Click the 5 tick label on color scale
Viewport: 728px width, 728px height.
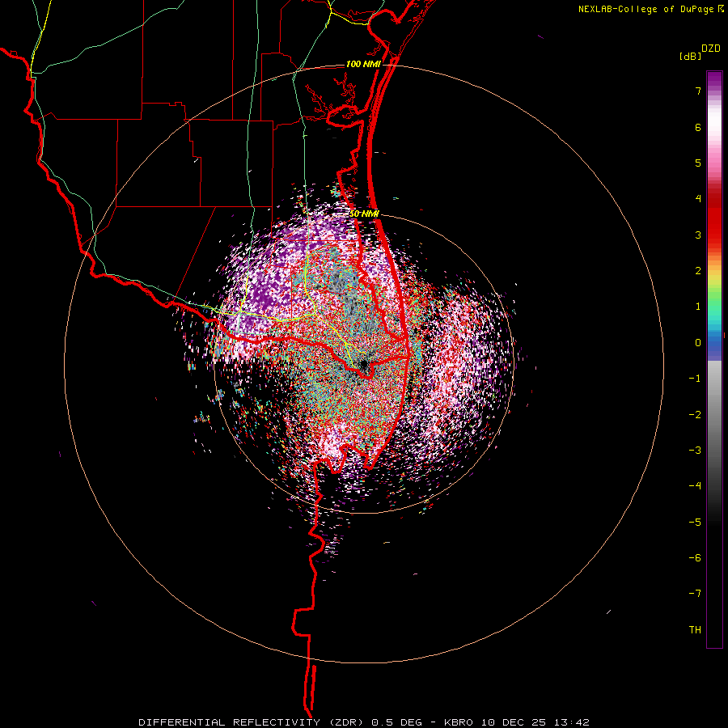tap(698, 163)
